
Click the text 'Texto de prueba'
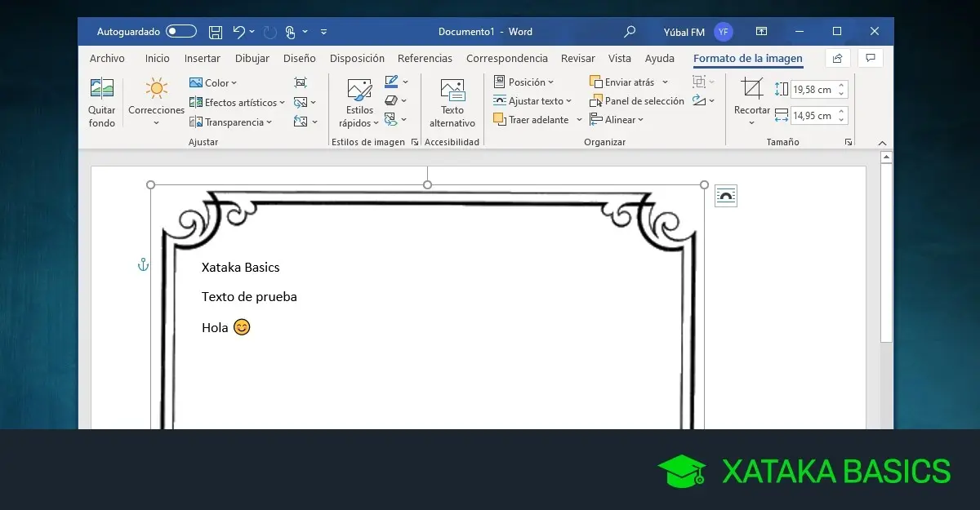[249, 296]
